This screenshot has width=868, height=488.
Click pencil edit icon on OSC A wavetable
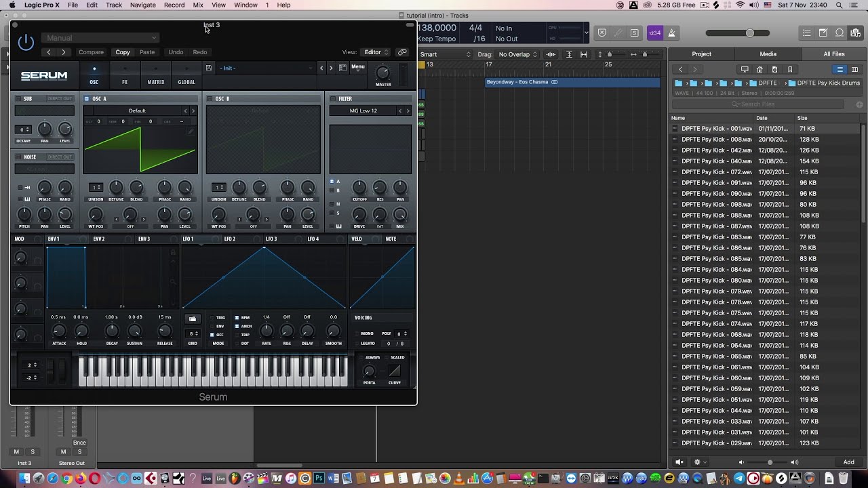point(191,131)
